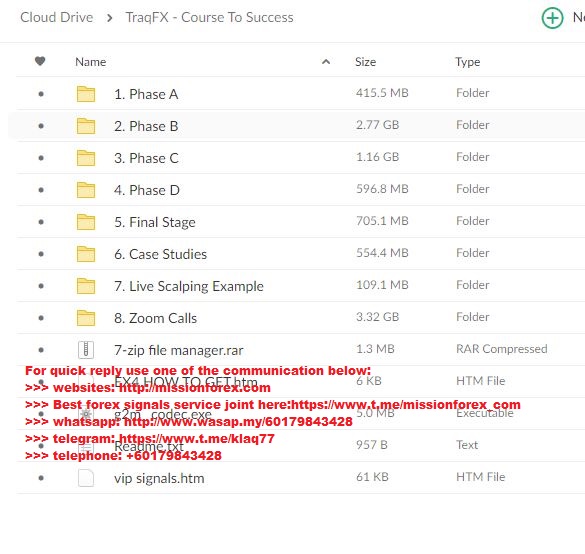This screenshot has width=585, height=554.
Task: Select the 1. Phase A folder name
Action: click(146, 94)
